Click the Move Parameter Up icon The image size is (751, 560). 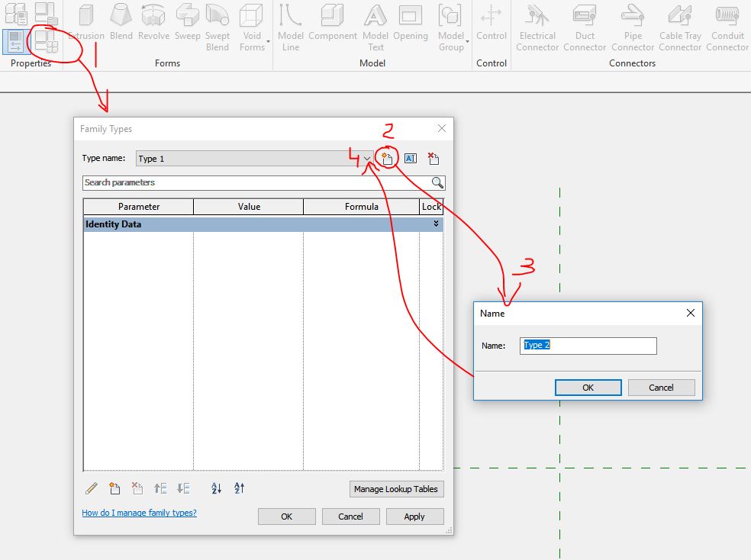click(160, 488)
